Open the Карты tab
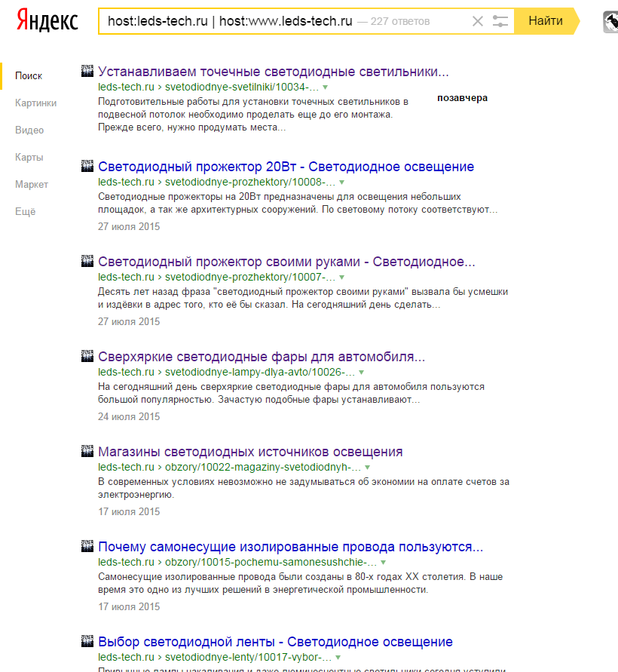Image resolution: width=618 pixels, height=672 pixels. [x=29, y=158]
